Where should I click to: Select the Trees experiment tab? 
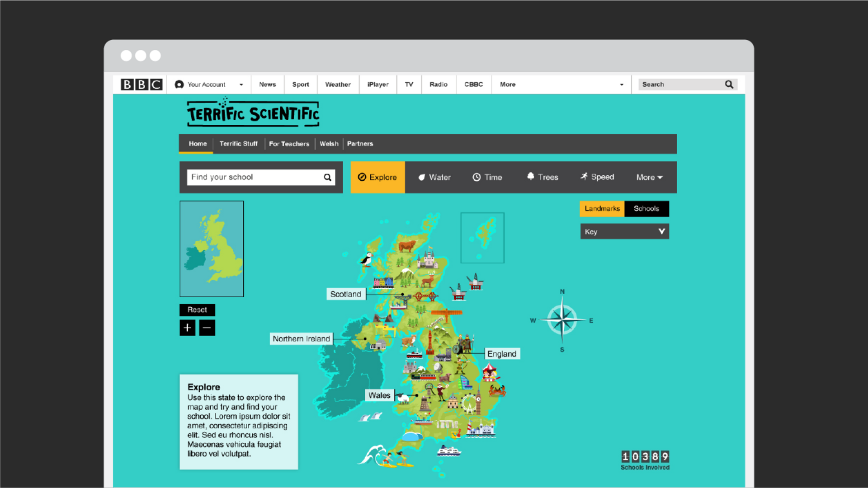pyautogui.click(x=542, y=177)
